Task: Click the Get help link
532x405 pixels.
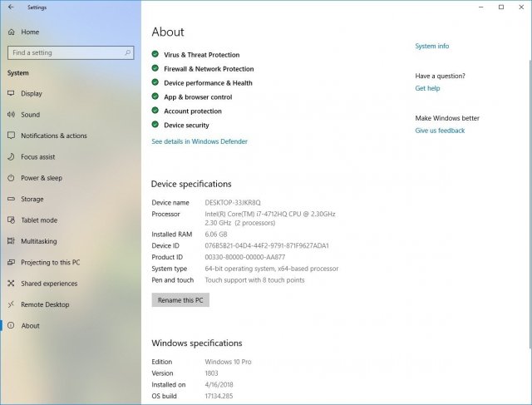Action: click(427, 88)
